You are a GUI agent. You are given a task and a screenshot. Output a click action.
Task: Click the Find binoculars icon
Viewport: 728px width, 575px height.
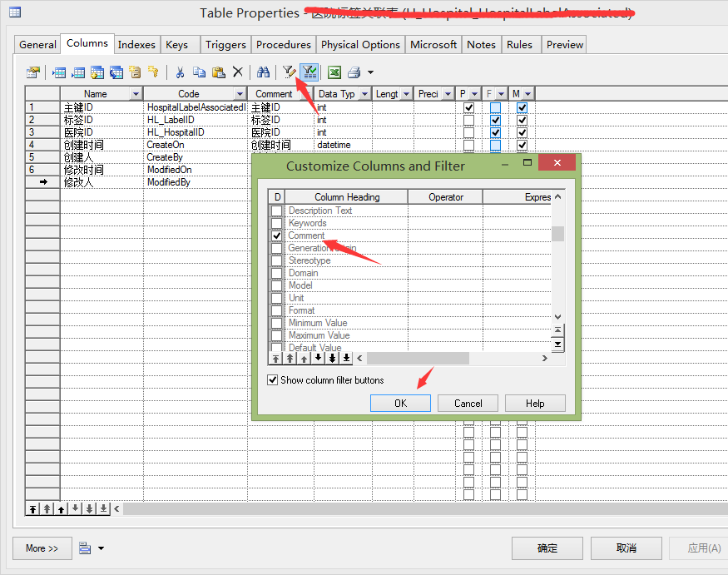point(263,72)
